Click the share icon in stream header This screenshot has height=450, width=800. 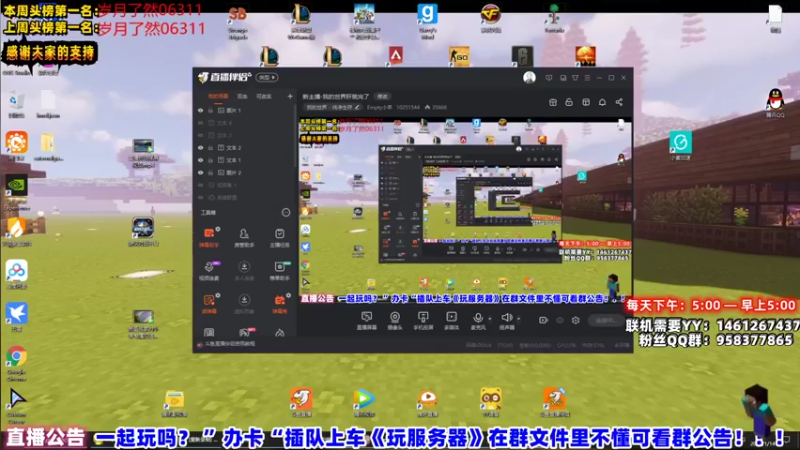[619, 102]
